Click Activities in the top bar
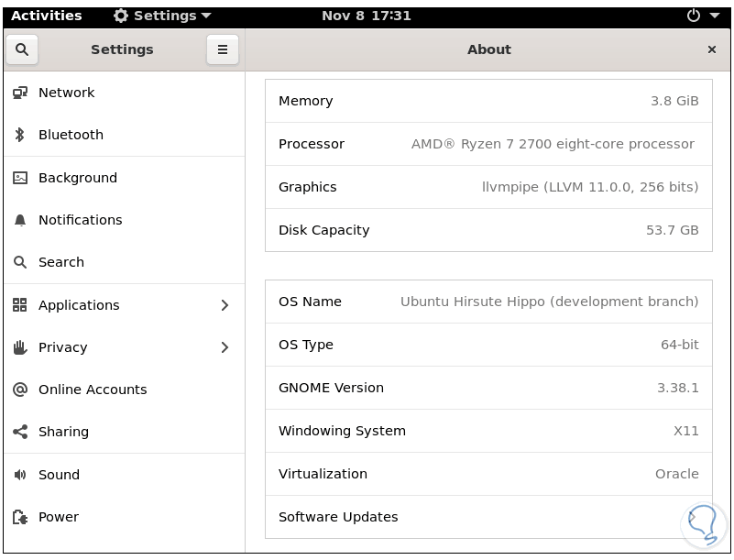This screenshot has height=560, width=734. (46, 16)
